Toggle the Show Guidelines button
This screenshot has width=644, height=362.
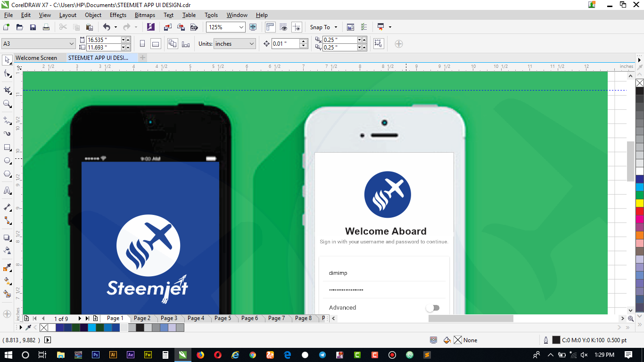pos(297,27)
